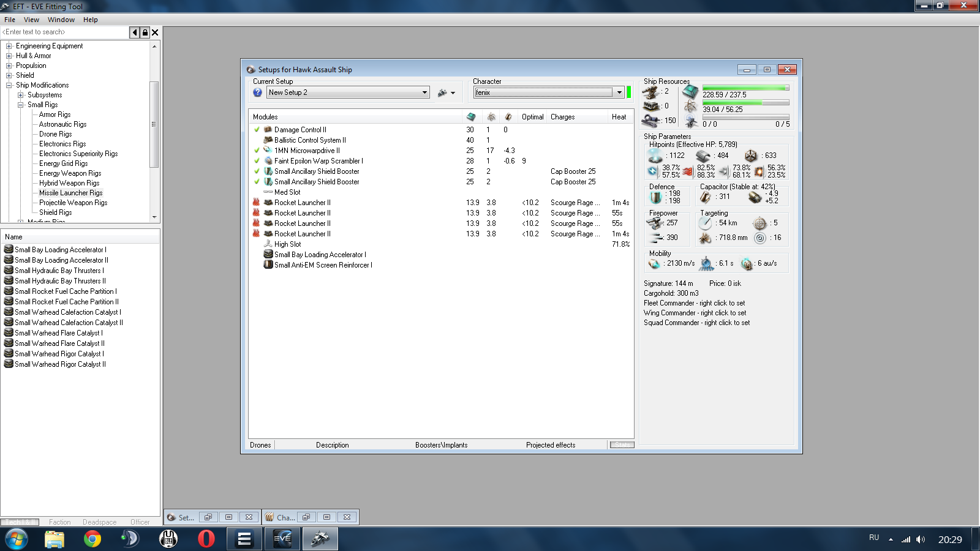The height and width of the screenshot is (551, 980).
Task: Open dropdown arrow next to ship icon
Action: click(x=453, y=93)
